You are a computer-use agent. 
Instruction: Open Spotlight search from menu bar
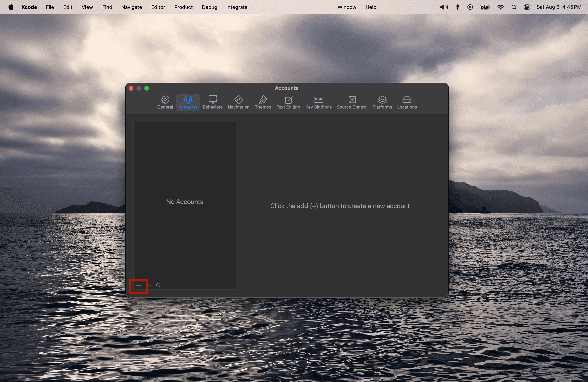514,7
